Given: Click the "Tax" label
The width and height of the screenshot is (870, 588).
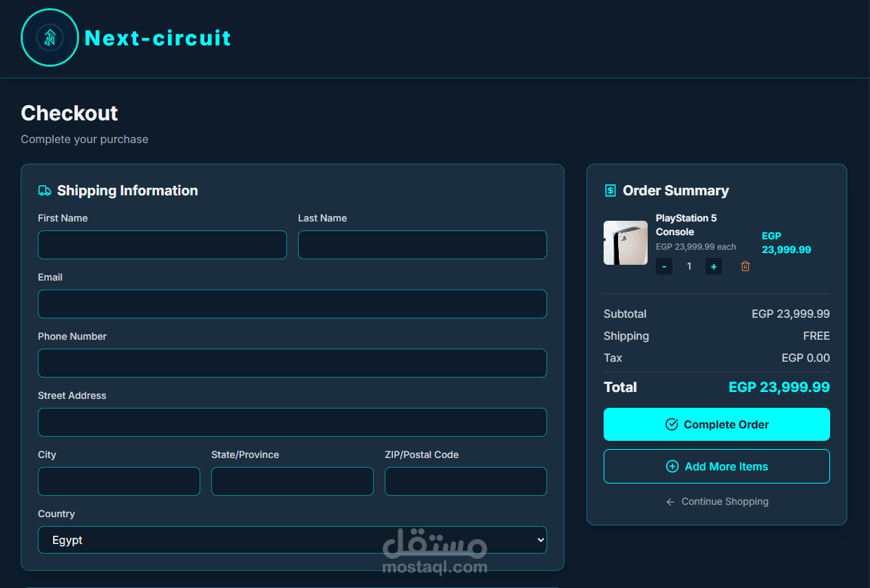Looking at the screenshot, I should (x=613, y=358).
